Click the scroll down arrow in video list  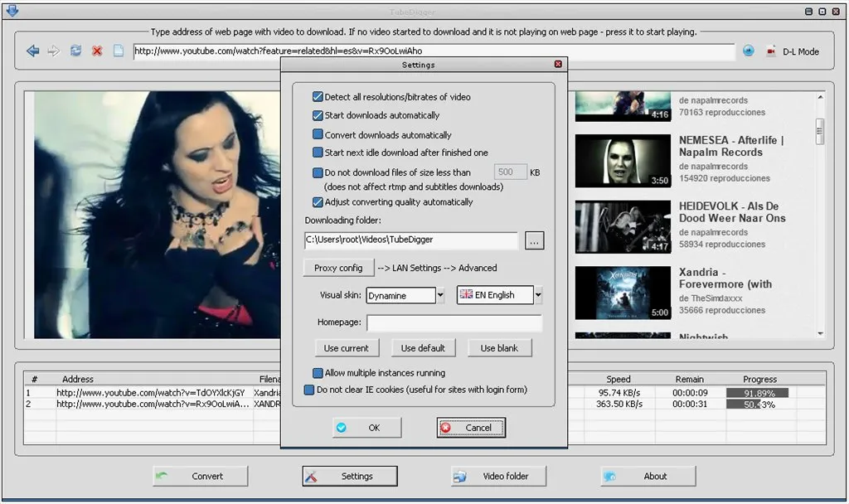click(x=820, y=334)
